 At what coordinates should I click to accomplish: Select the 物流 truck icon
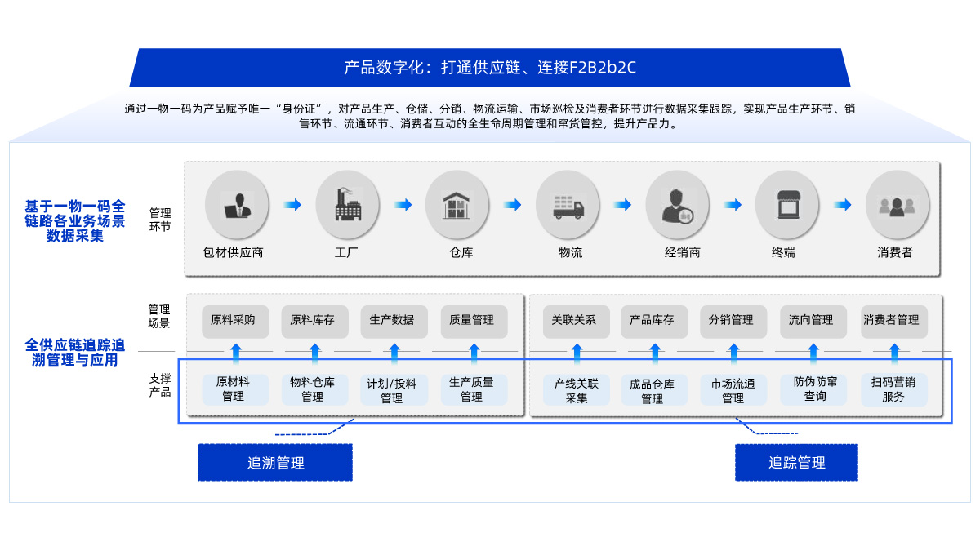[x=568, y=204]
